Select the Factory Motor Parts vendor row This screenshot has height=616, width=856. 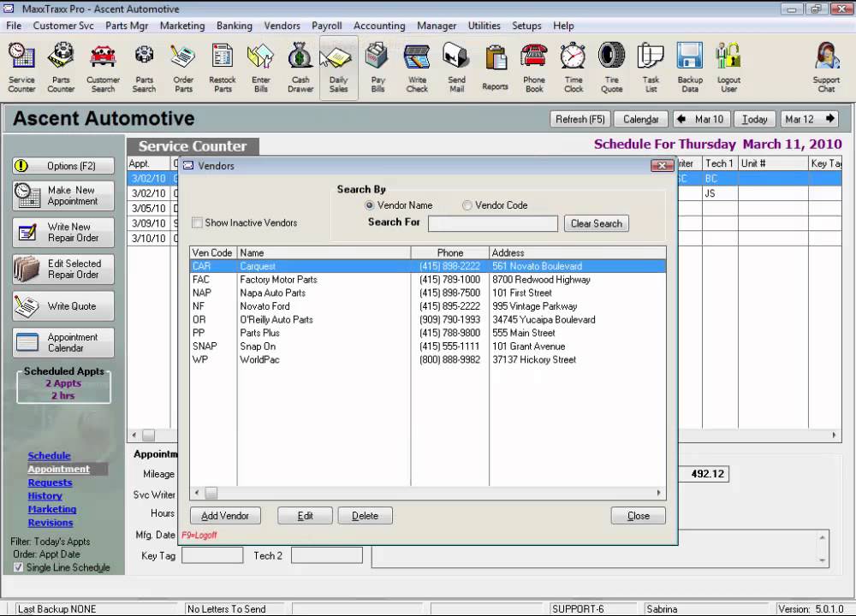coord(428,280)
